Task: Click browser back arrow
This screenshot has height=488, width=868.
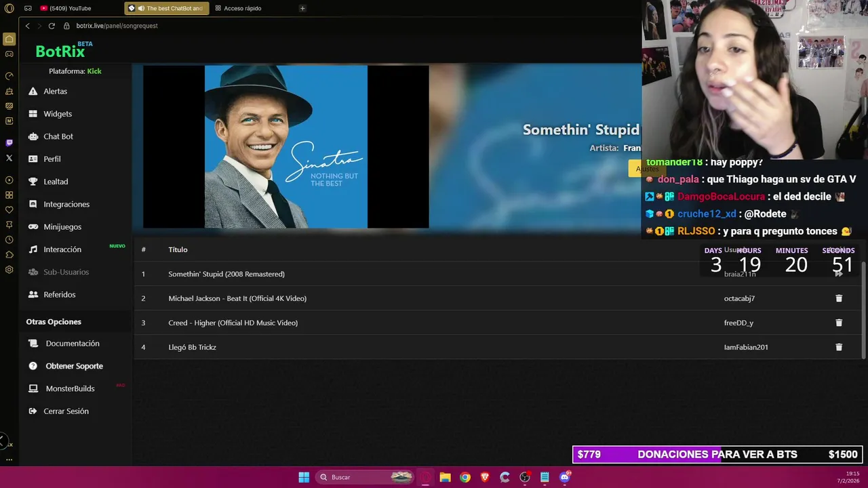Action: click(27, 26)
